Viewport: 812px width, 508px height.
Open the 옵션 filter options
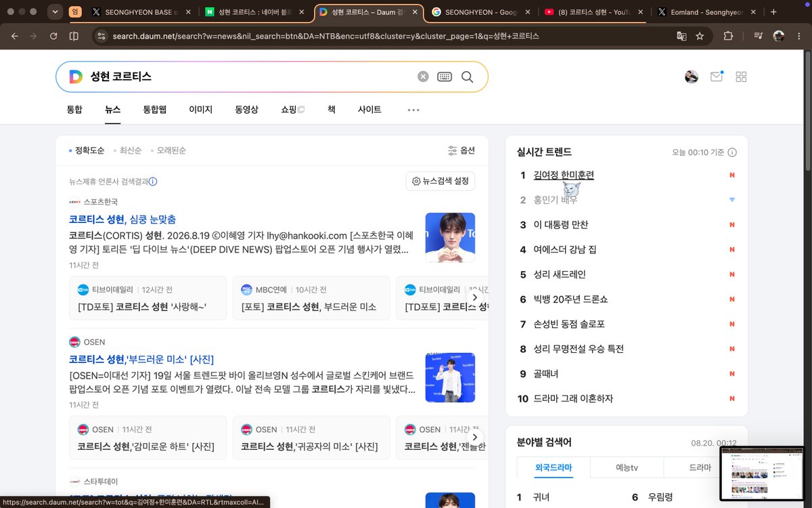click(x=461, y=150)
